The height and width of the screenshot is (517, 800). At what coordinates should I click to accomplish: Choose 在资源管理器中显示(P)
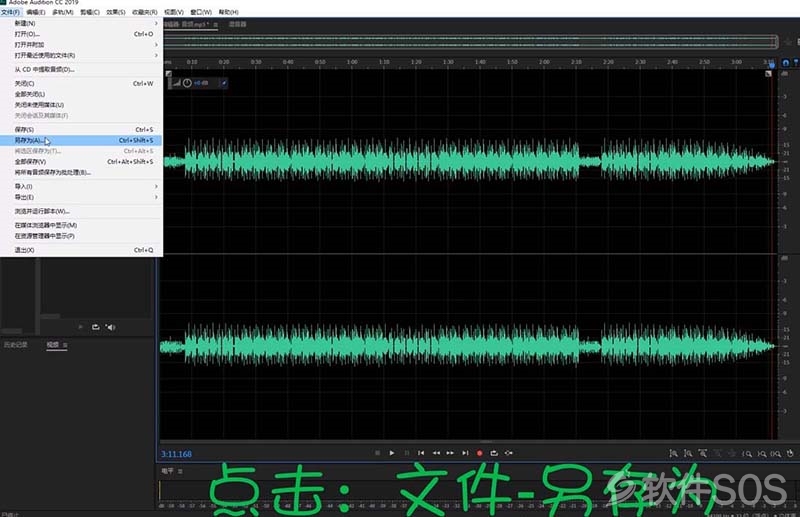(82, 236)
